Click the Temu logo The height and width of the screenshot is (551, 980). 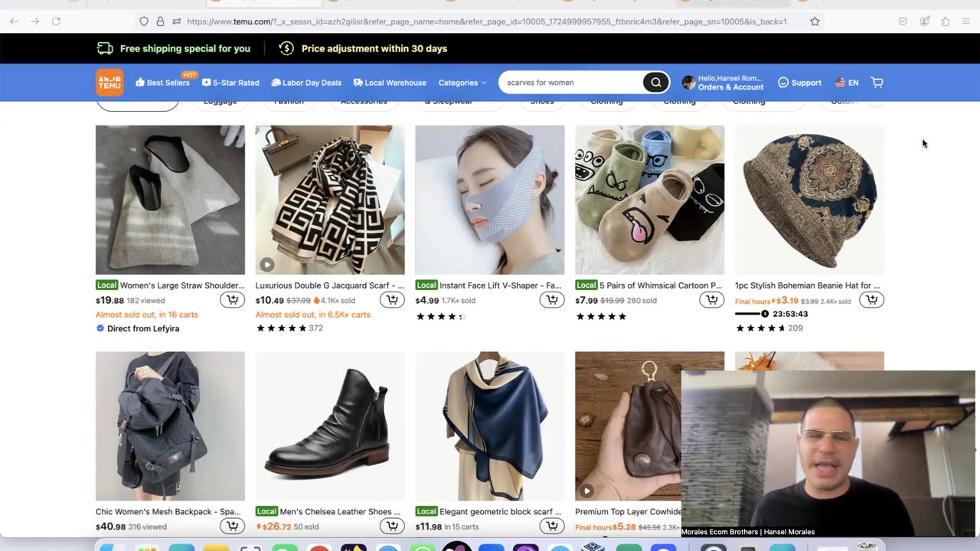pyautogui.click(x=109, y=83)
